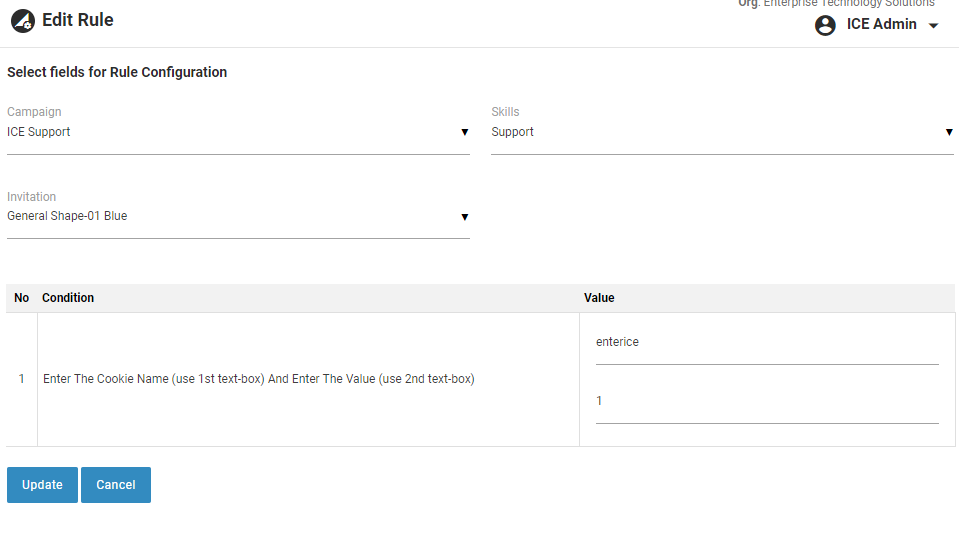The width and height of the screenshot is (959, 559).
Task: Click the Value column header
Action: (x=599, y=298)
